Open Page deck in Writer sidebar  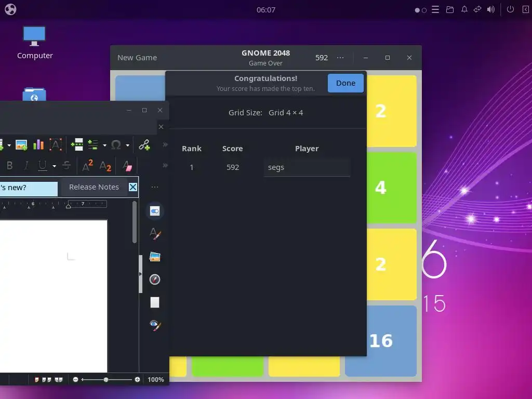click(155, 302)
